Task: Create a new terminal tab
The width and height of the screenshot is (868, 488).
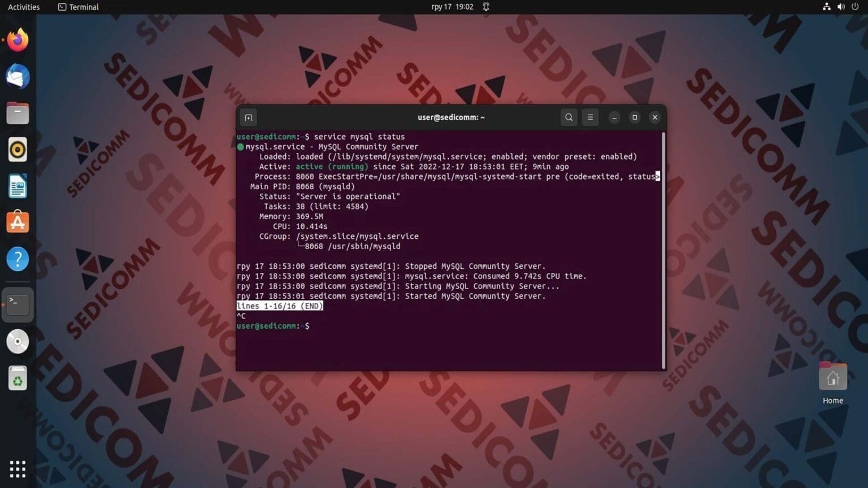Action: (248, 117)
